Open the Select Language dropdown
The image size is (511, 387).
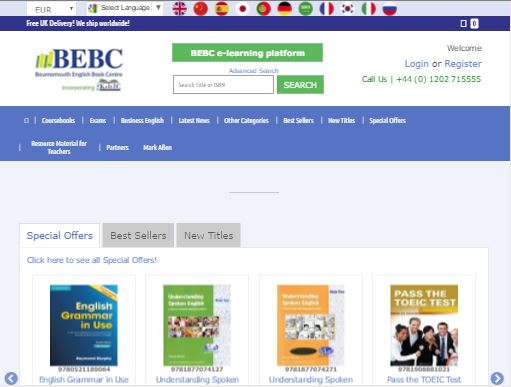[125, 8]
